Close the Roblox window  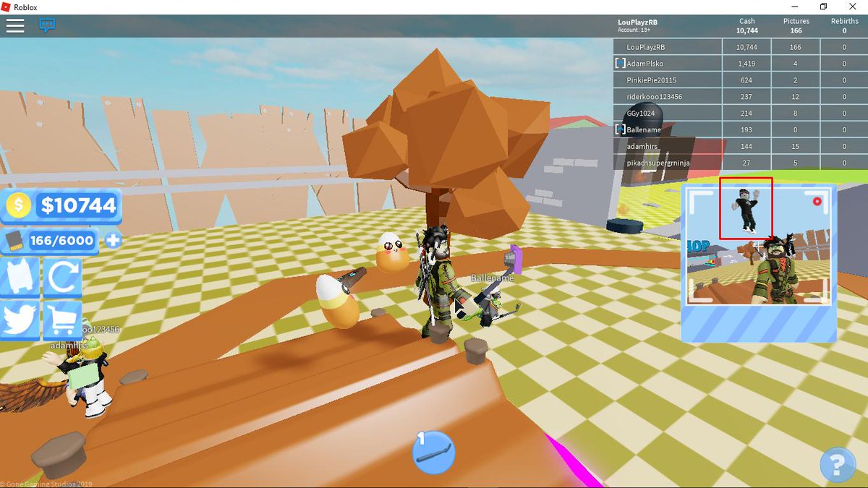pyautogui.click(x=853, y=7)
